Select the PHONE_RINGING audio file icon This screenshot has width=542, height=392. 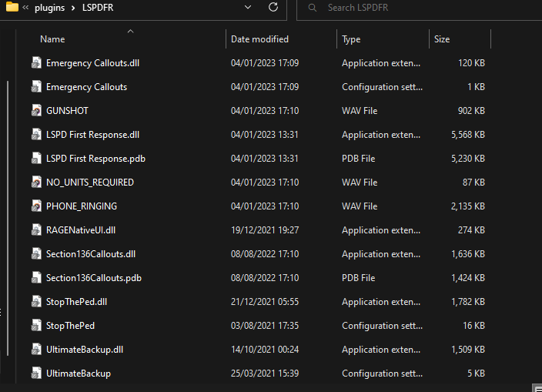[x=36, y=206]
